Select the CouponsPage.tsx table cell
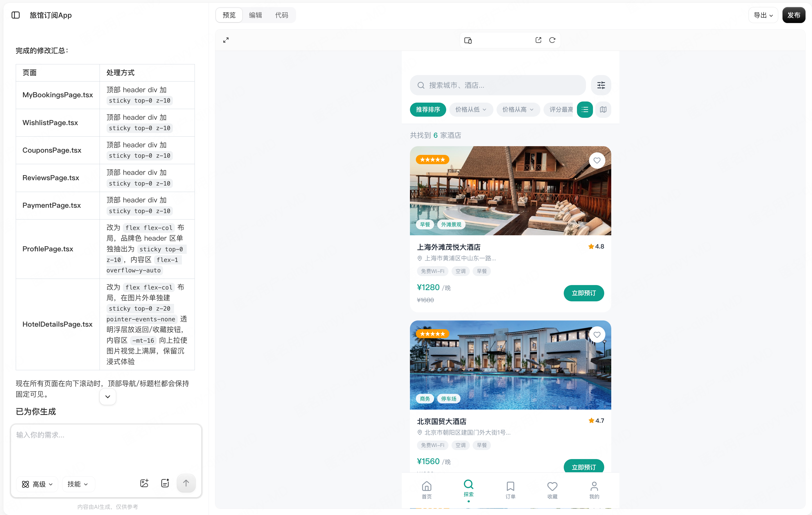This screenshot has width=812, height=515. pyautogui.click(x=58, y=150)
